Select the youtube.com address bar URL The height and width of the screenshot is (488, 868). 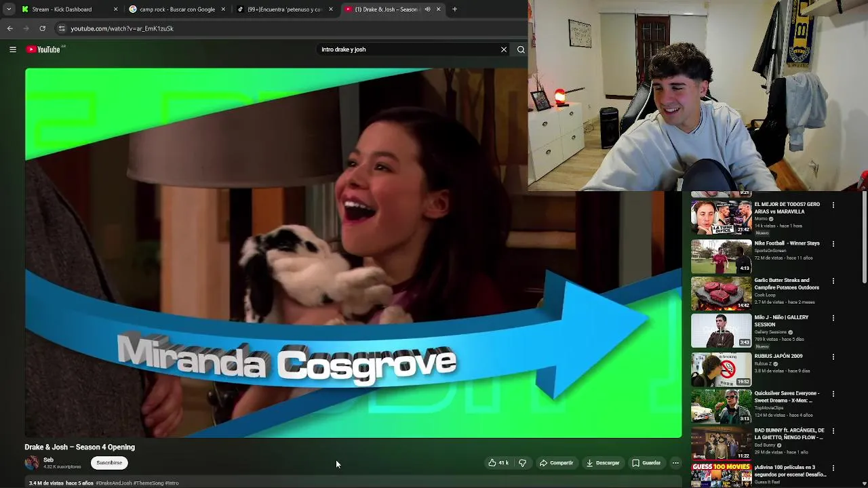tap(122, 28)
